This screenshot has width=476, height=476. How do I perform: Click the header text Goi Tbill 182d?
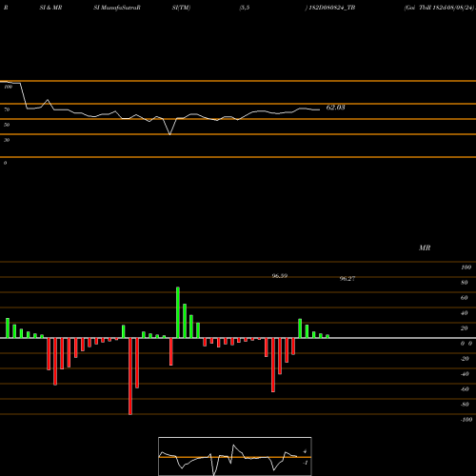tap(426, 8)
